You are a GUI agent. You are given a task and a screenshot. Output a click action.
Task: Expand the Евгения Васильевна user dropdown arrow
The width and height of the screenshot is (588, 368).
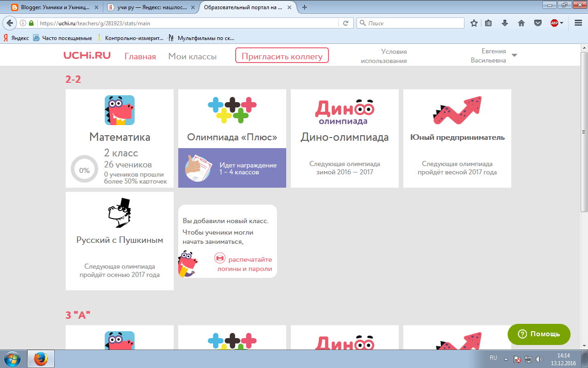click(514, 55)
